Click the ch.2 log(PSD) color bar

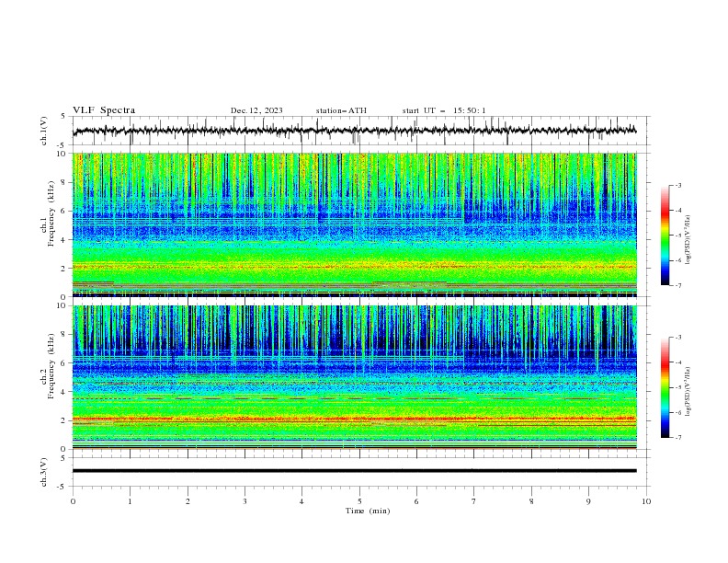[x=665, y=387]
